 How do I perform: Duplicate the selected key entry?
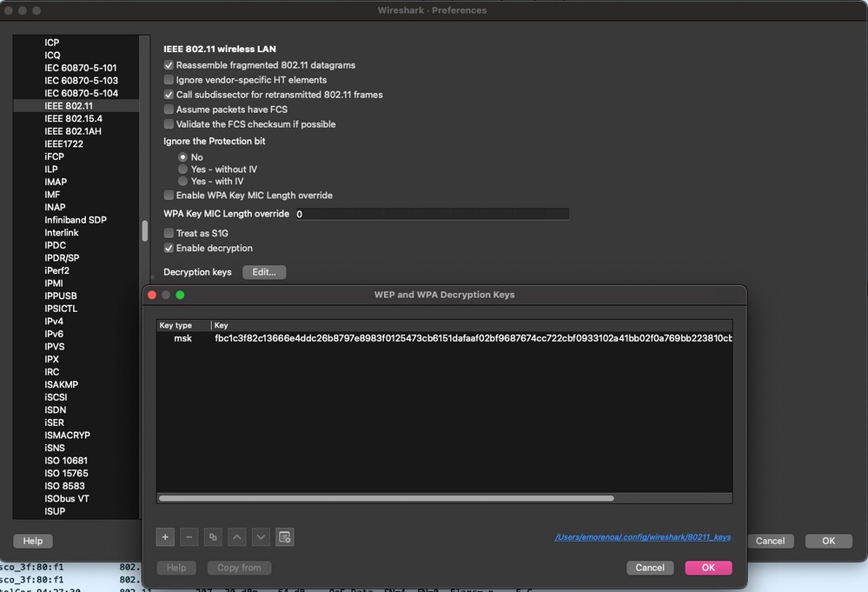213,536
